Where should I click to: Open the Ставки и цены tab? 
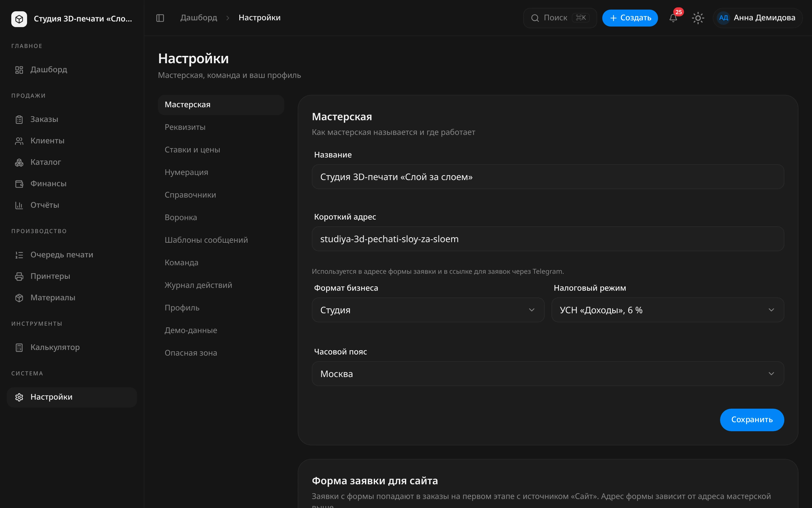coord(221,150)
